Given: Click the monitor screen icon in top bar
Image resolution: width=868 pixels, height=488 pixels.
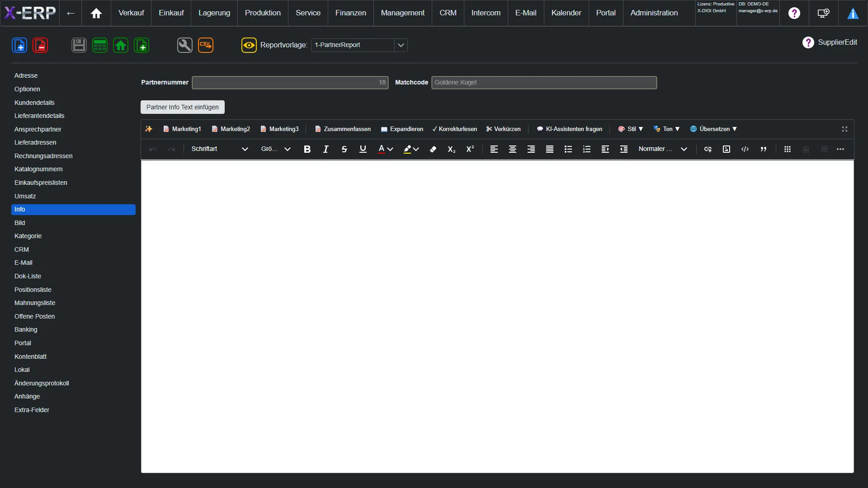Looking at the screenshot, I should click(824, 13).
